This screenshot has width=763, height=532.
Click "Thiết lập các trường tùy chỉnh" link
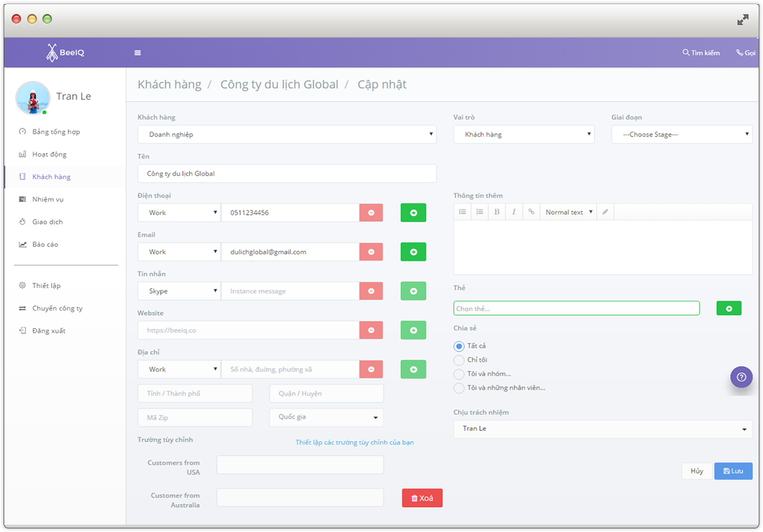(x=355, y=442)
